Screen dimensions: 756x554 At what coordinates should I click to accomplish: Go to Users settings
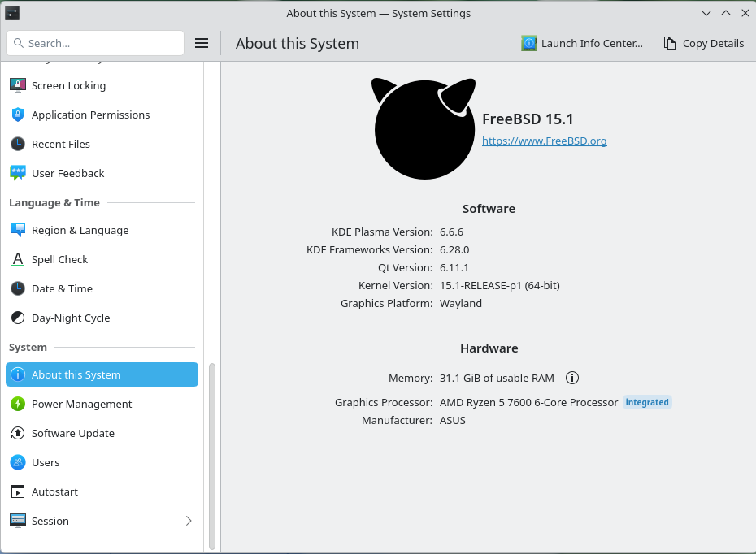tap(102, 462)
